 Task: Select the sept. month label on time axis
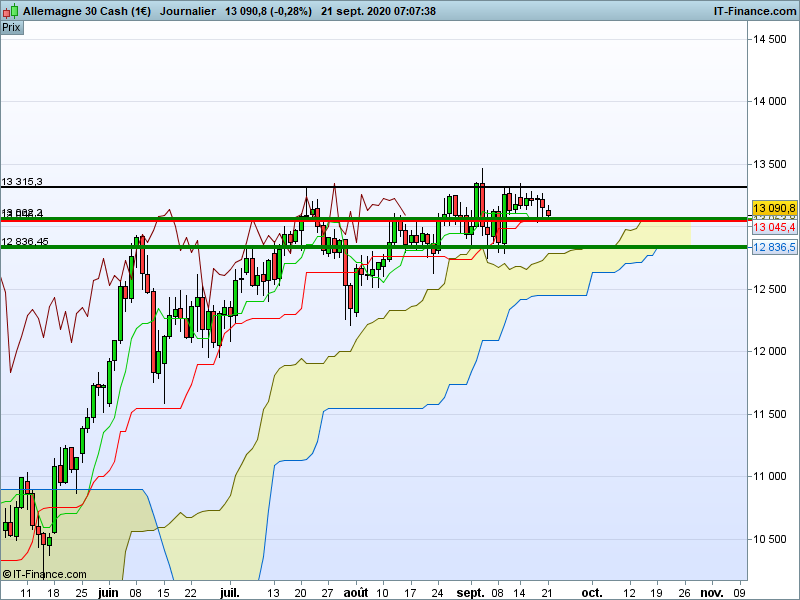470,592
